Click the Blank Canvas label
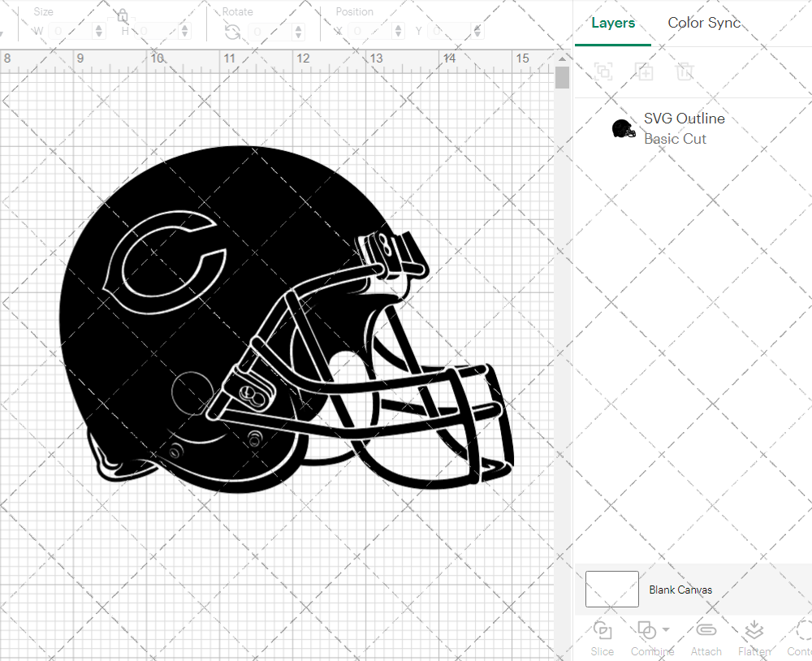This screenshot has height=661, width=812. click(680, 590)
